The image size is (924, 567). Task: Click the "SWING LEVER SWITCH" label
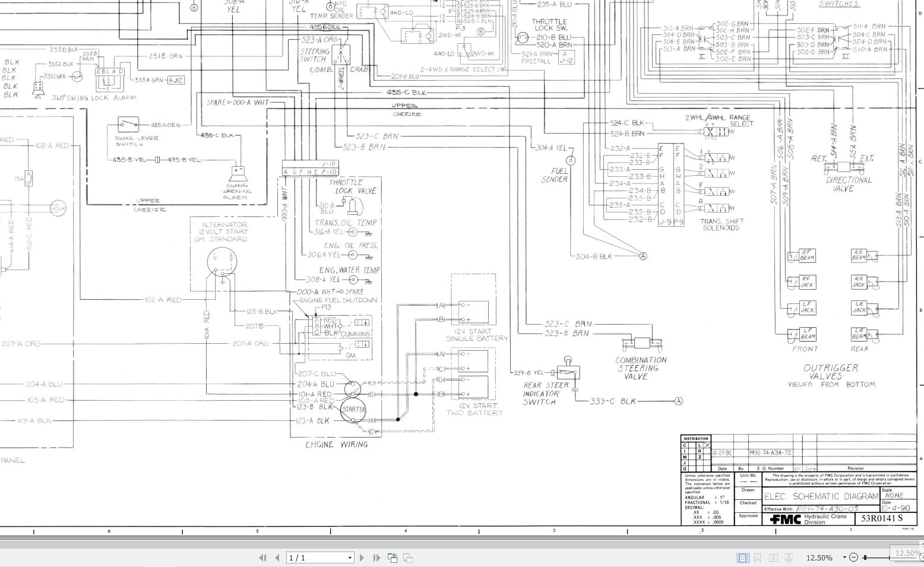pos(137,141)
